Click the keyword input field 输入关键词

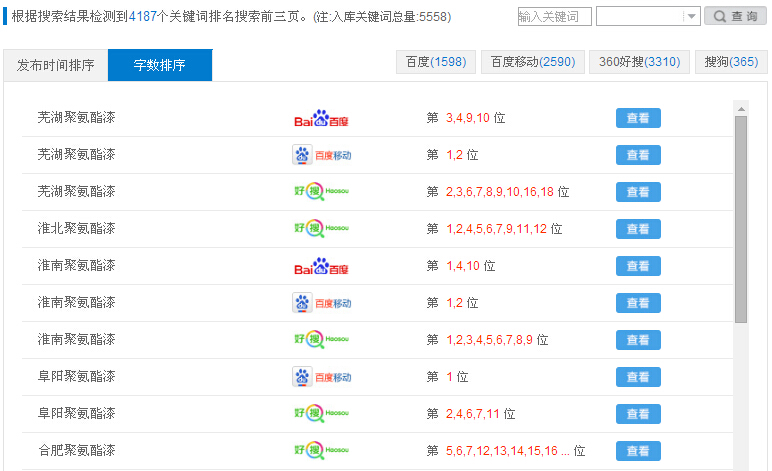pyautogui.click(x=554, y=16)
